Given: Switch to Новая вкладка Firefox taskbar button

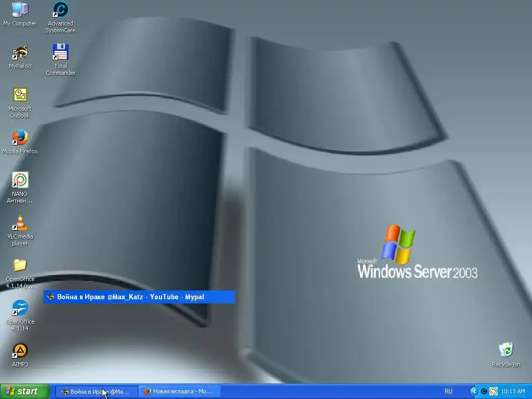Looking at the screenshot, I should pyautogui.click(x=179, y=392).
